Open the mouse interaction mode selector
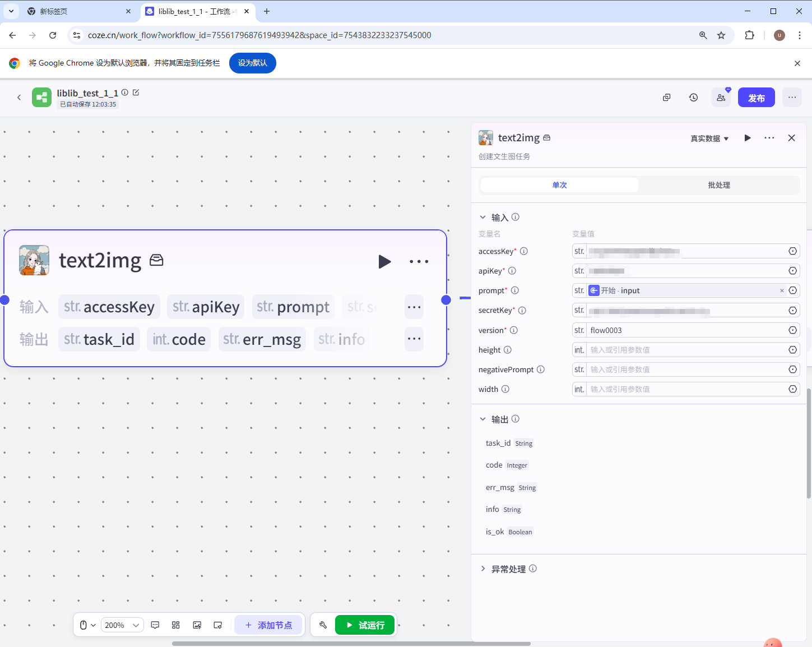This screenshot has height=647, width=812. (x=87, y=625)
